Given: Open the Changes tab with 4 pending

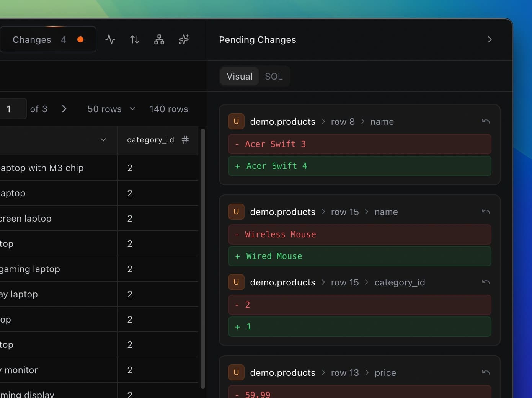Looking at the screenshot, I should [48, 39].
